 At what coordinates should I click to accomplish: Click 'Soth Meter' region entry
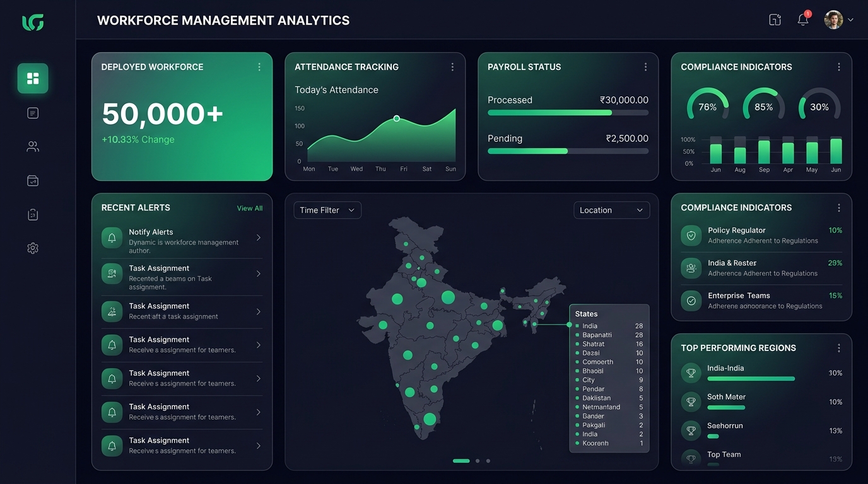(761, 401)
